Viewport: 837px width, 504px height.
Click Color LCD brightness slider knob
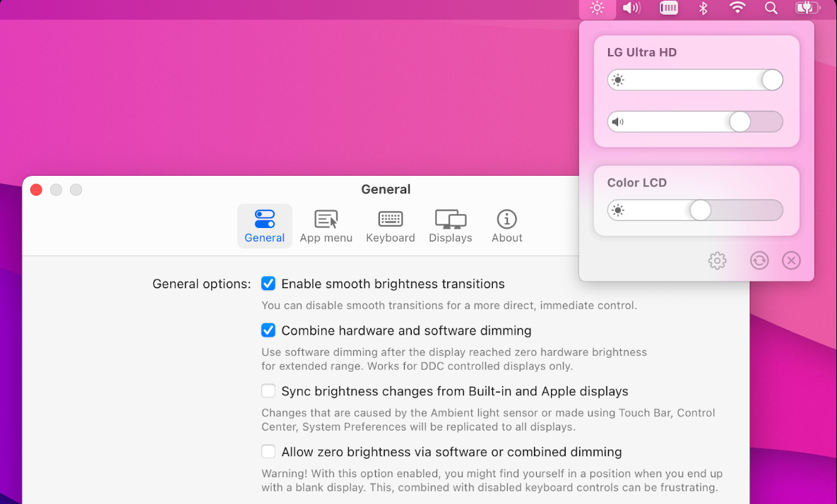(700, 210)
